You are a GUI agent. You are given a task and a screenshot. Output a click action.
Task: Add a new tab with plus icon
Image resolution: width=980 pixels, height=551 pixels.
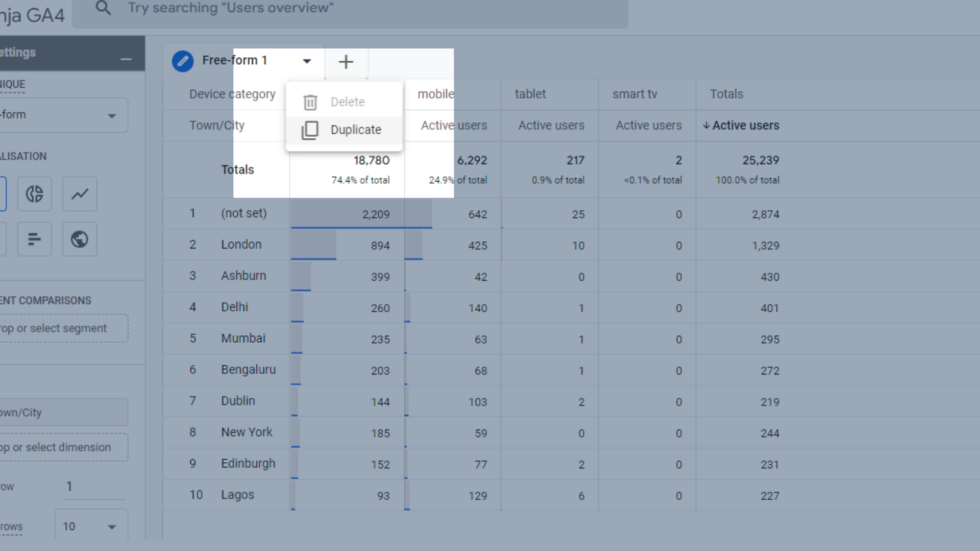346,62
